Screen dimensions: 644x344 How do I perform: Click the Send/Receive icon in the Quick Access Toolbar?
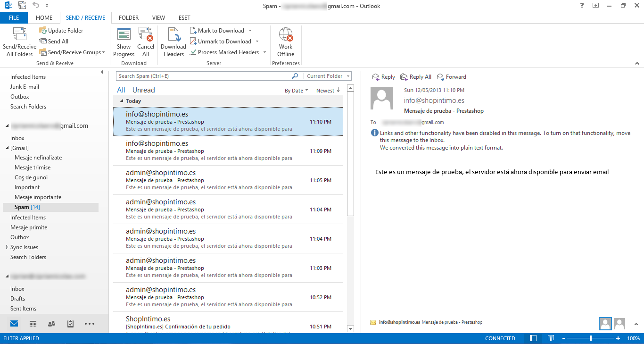[22, 6]
